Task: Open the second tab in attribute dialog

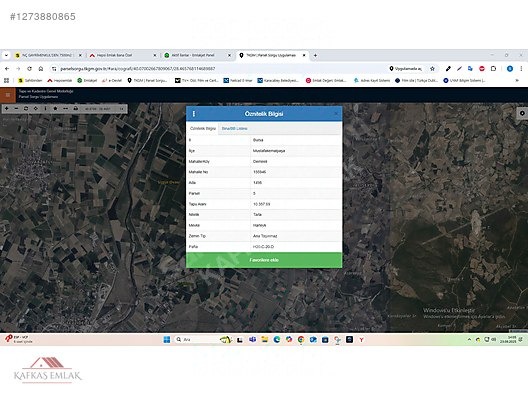Action: coord(234,129)
